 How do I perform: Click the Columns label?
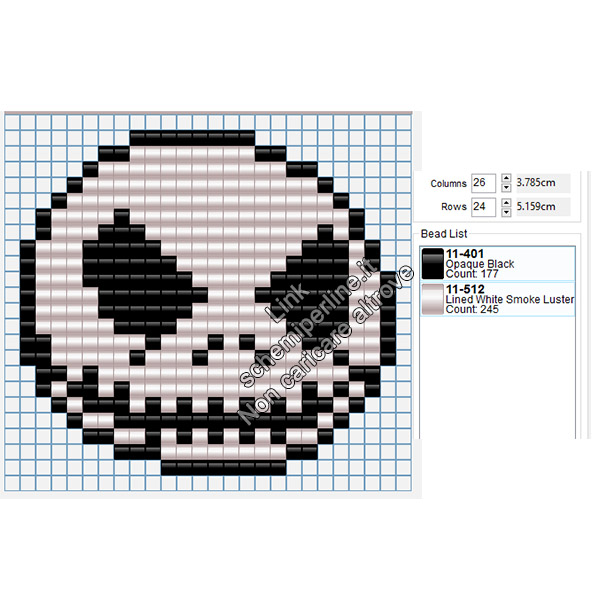pos(448,184)
